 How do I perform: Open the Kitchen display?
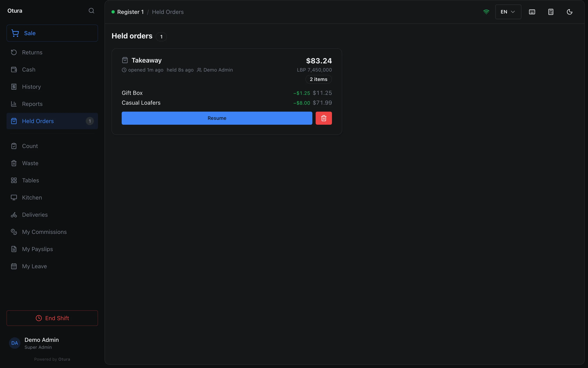coord(52,197)
